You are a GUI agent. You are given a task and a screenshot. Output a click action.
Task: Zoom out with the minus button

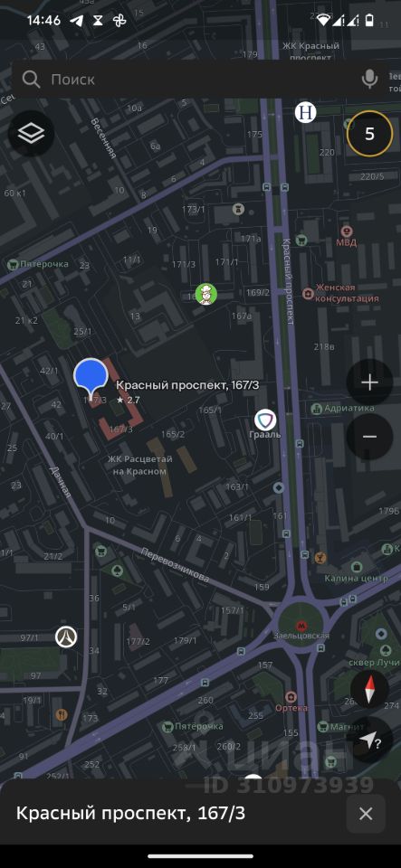click(369, 436)
